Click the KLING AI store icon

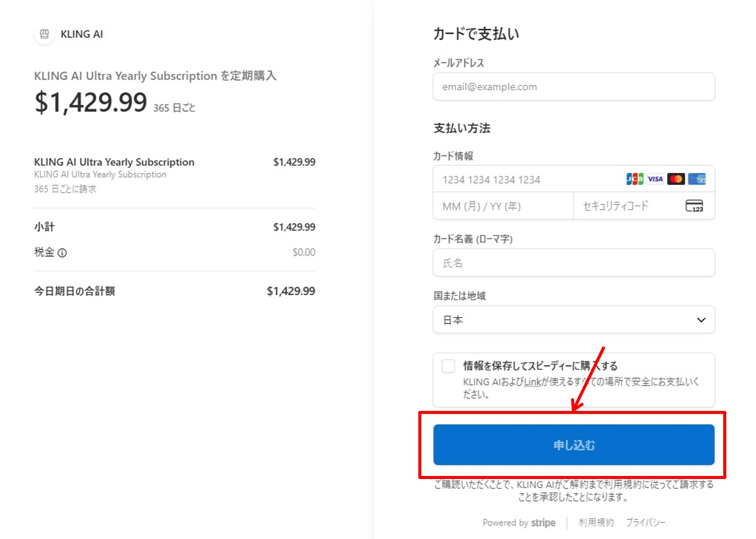tap(44, 34)
